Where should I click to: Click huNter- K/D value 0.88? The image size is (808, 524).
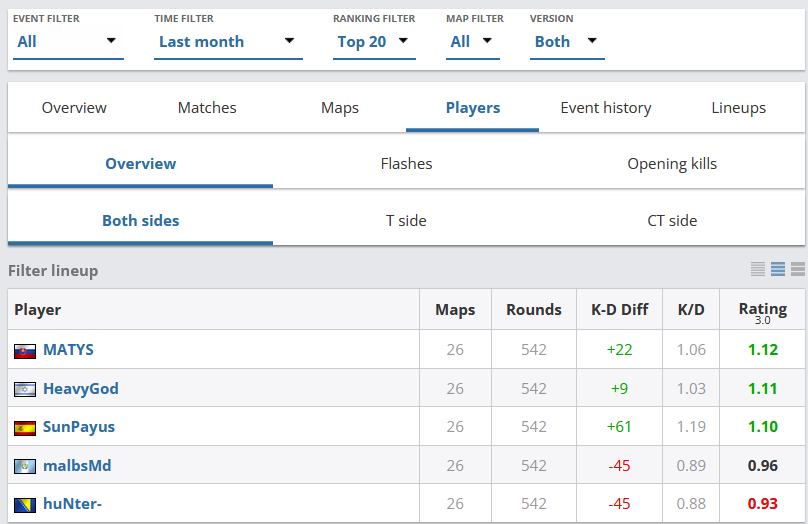[691, 503]
